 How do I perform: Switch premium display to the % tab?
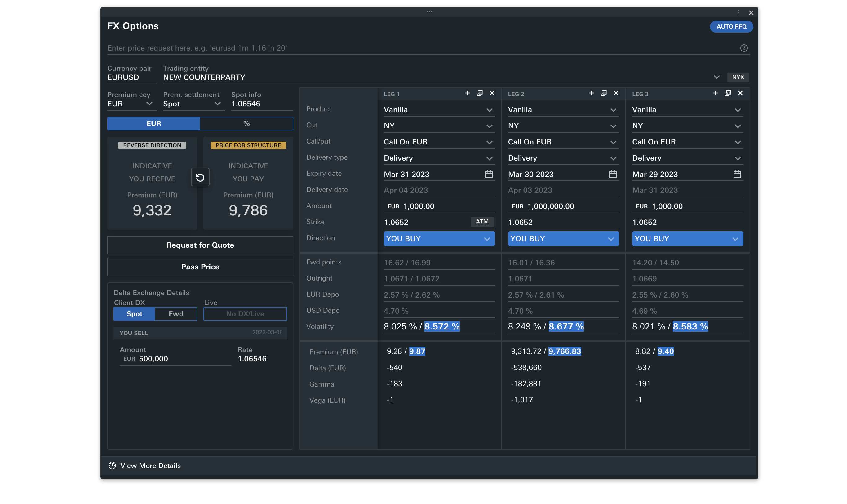click(x=246, y=123)
